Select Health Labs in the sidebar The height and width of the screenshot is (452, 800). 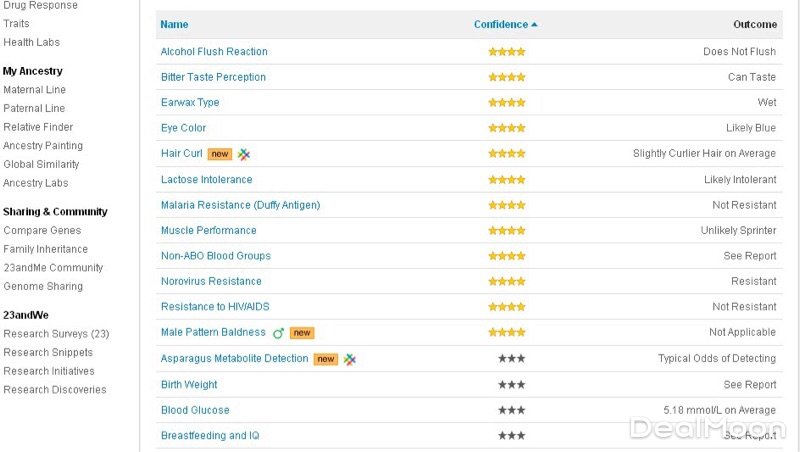(x=31, y=42)
